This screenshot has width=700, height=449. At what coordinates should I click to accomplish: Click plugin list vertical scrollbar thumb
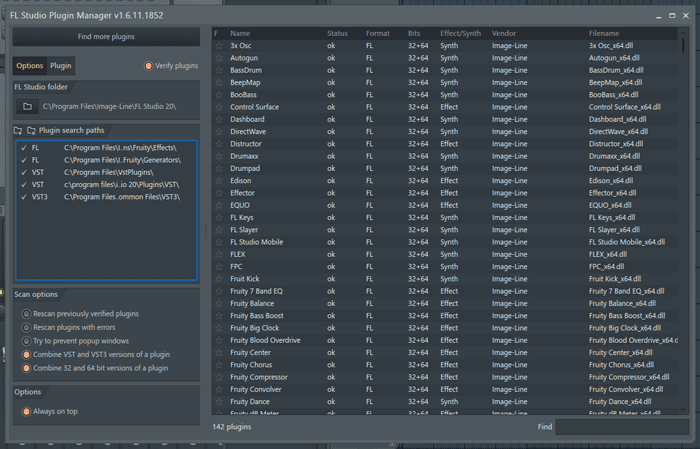(x=683, y=46)
